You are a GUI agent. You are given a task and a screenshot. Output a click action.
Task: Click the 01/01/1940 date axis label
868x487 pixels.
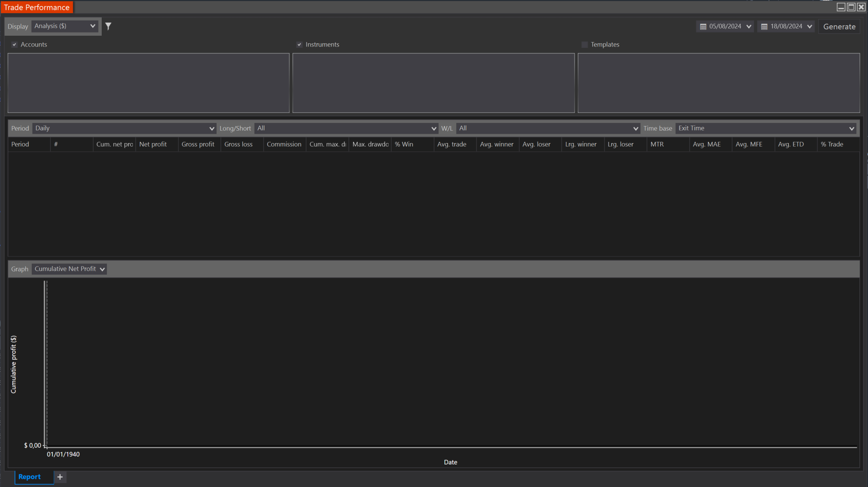pyautogui.click(x=63, y=454)
